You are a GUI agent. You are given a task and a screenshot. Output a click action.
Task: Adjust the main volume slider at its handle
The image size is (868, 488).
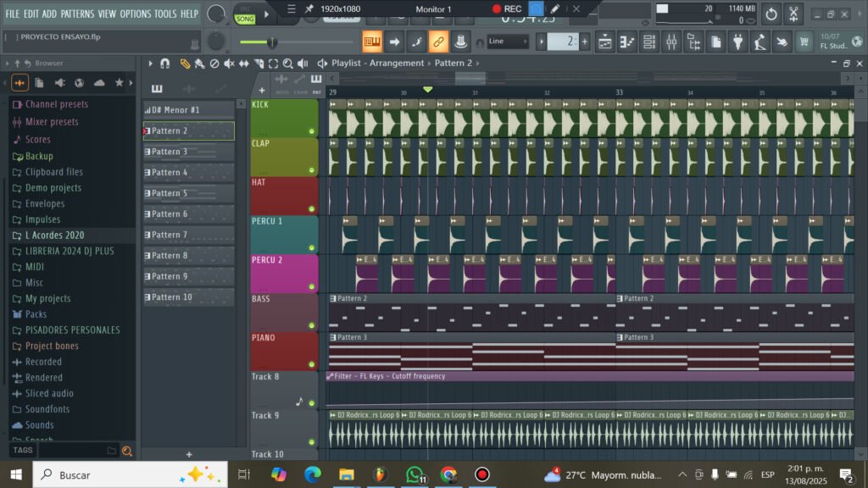[x=272, y=42]
